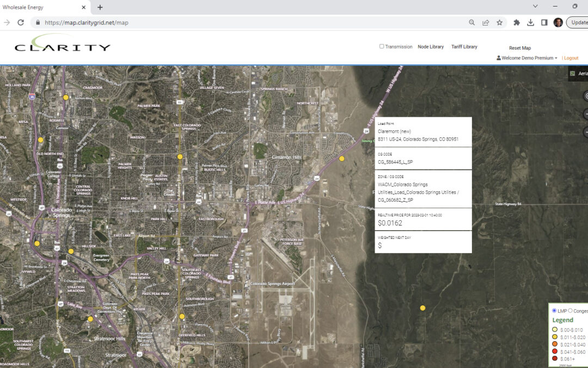588x368 pixels.
Task: Share this page using the share icon
Action: click(x=486, y=22)
